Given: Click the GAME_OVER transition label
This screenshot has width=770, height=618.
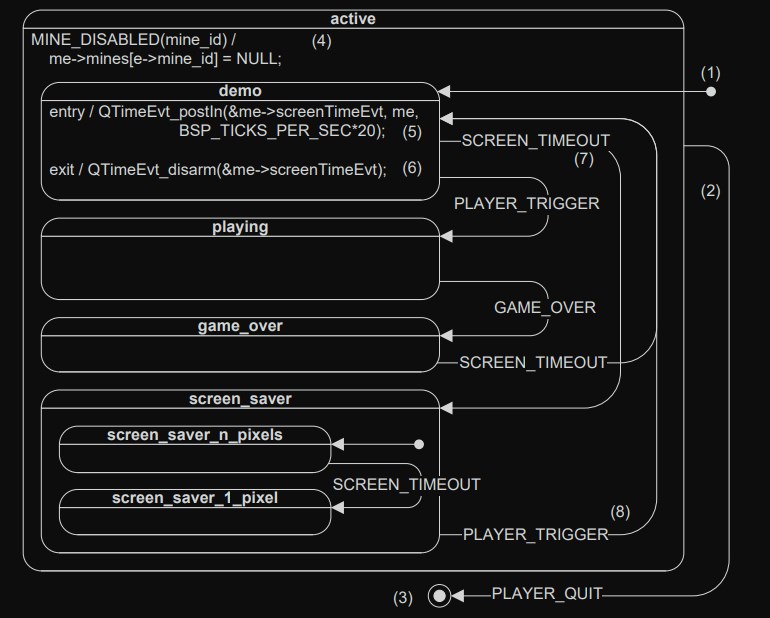Looking at the screenshot, I should [x=544, y=307].
